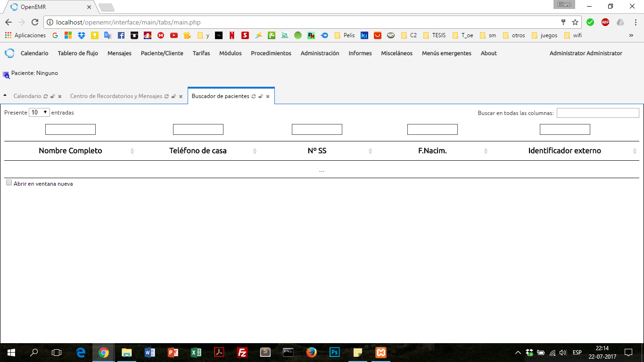
Task: Open the Calendario menu
Action: 34,53
